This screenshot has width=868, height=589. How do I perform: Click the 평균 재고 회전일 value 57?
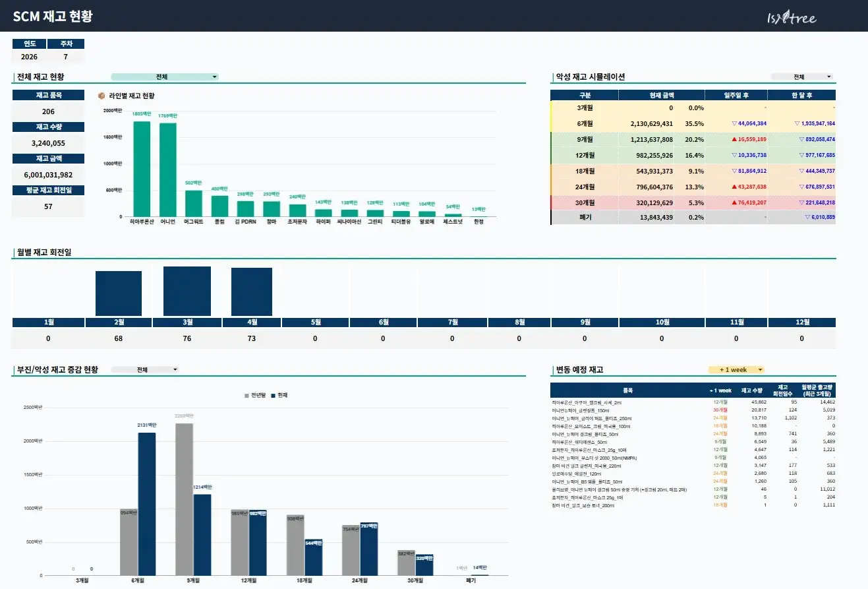tap(48, 206)
